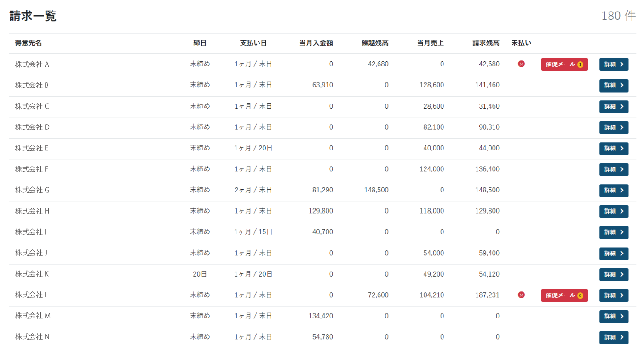
Task: Select the 株式会社 N customer name
Action: [x=32, y=337]
